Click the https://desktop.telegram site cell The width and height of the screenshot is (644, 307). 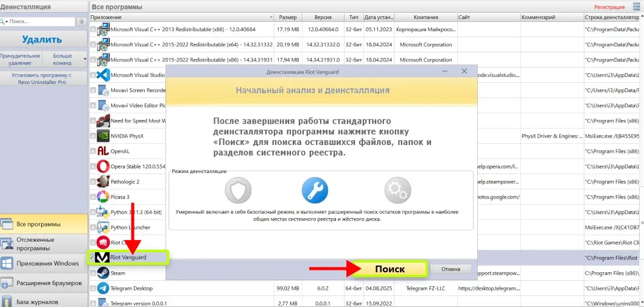489,288
